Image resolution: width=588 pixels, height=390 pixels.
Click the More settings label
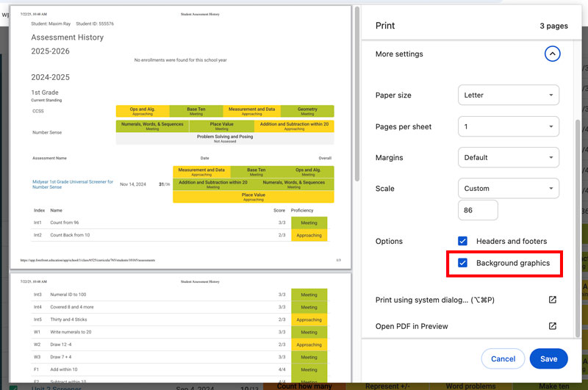coord(399,54)
